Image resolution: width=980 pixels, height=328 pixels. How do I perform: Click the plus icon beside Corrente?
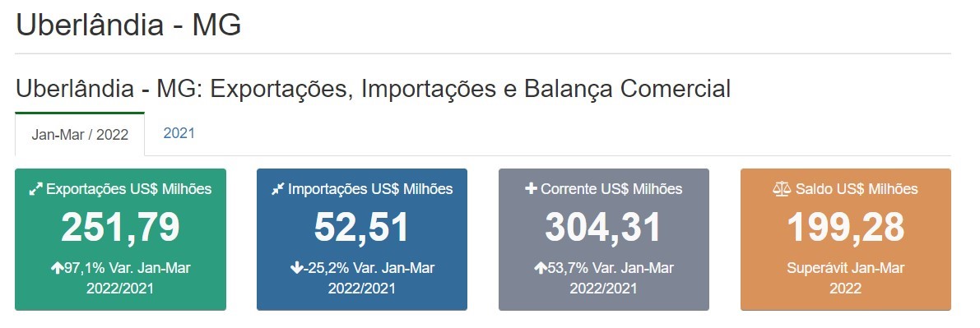(x=531, y=189)
